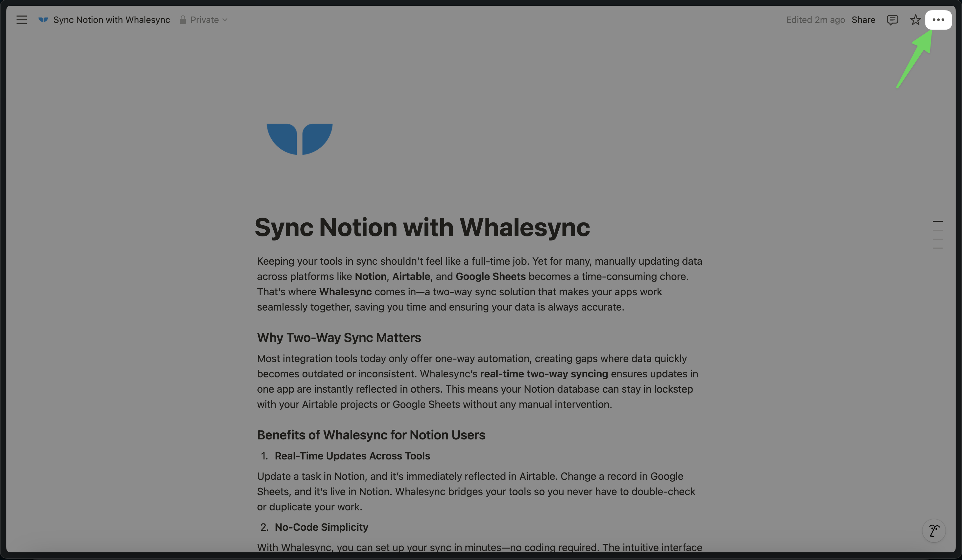The image size is (962, 560).
Task: Click the Benefits of Whalesync for Notion Users heading
Action: click(x=371, y=435)
